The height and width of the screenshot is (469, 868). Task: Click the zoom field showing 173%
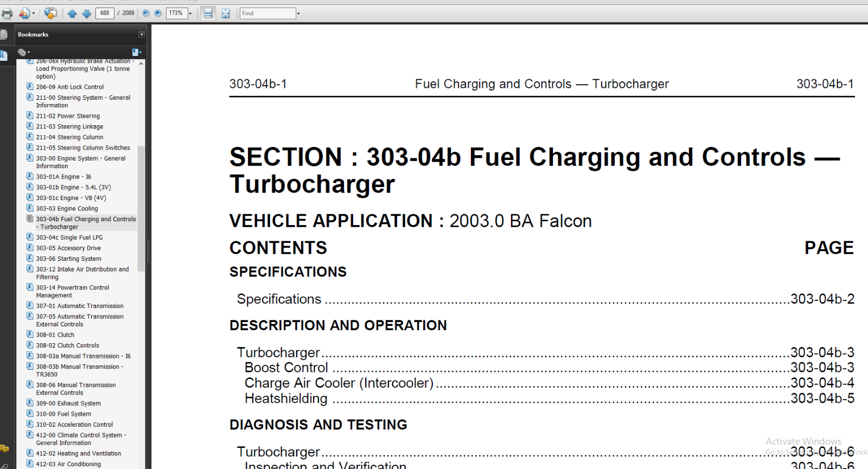pyautogui.click(x=177, y=13)
